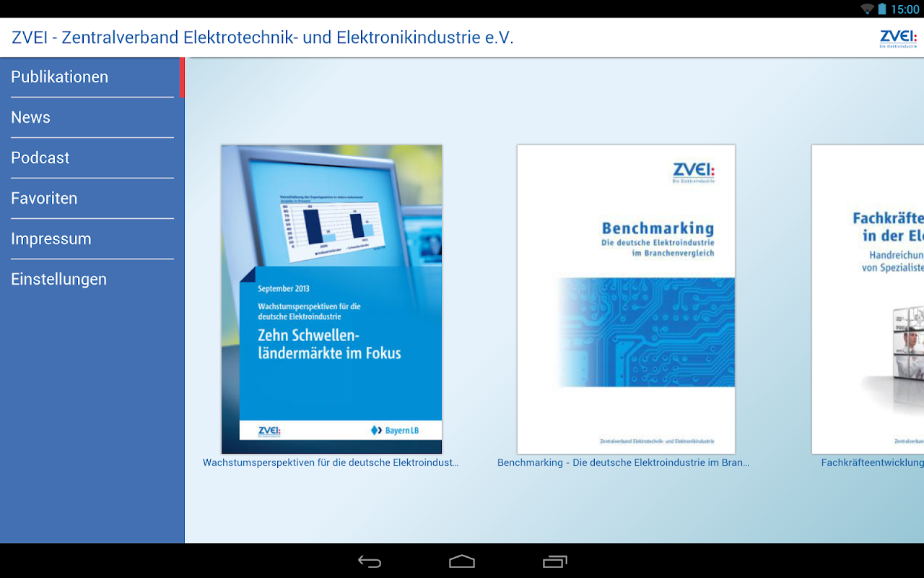Tap the Android Back navigation icon
The width and height of the screenshot is (924, 578).
point(370,561)
